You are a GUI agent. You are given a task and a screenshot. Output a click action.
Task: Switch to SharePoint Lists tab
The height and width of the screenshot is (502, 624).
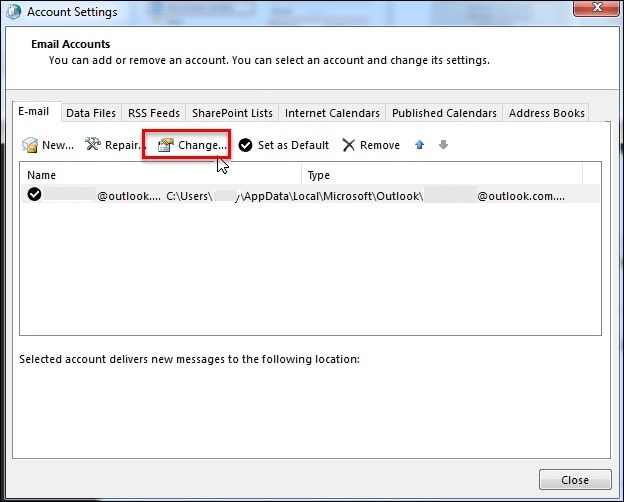click(x=232, y=113)
